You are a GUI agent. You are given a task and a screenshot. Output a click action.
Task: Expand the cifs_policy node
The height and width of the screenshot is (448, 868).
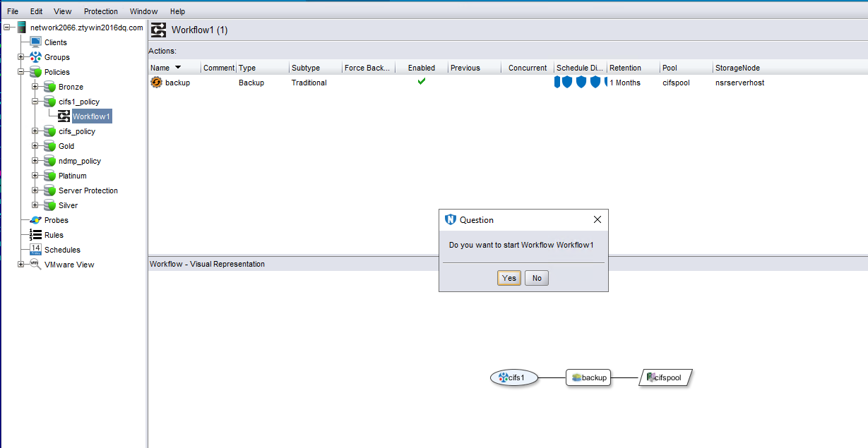pos(35,131)
